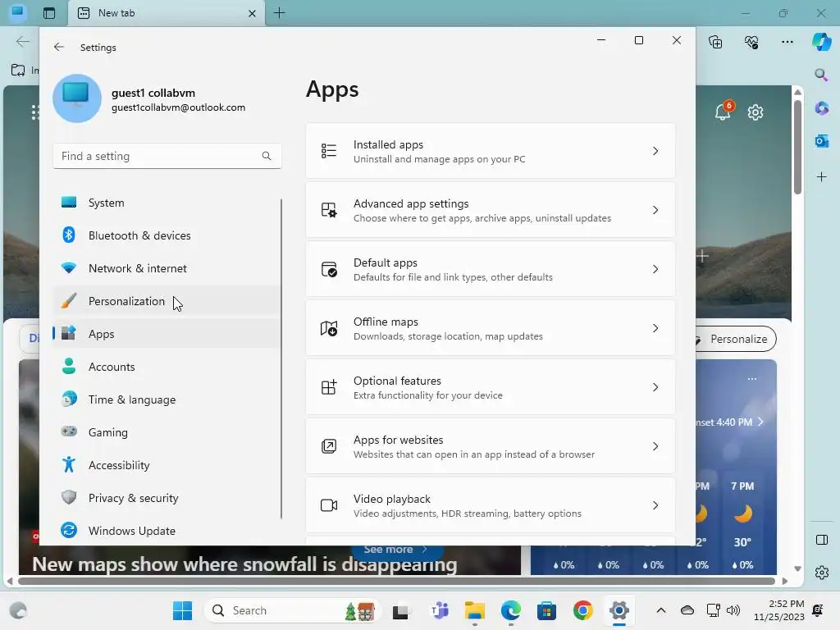This screenshot has width=840, height=630.
Task: Open Apps for websites page
Action: point(491,446)
